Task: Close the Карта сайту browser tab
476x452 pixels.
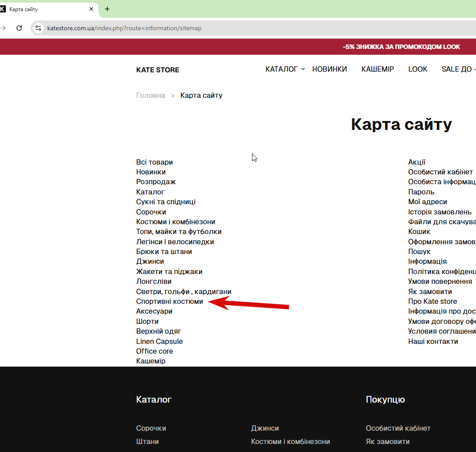Action: [x=91, y=9]
